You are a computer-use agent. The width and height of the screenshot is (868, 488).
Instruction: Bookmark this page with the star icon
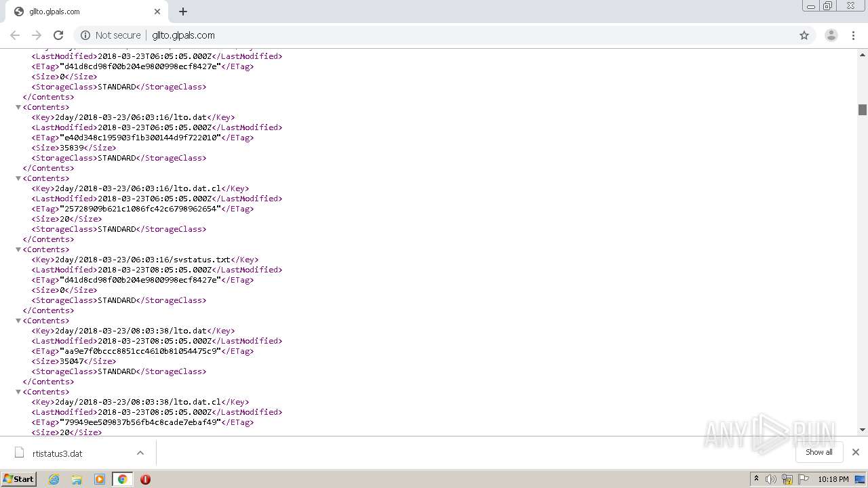coord(804,35)
